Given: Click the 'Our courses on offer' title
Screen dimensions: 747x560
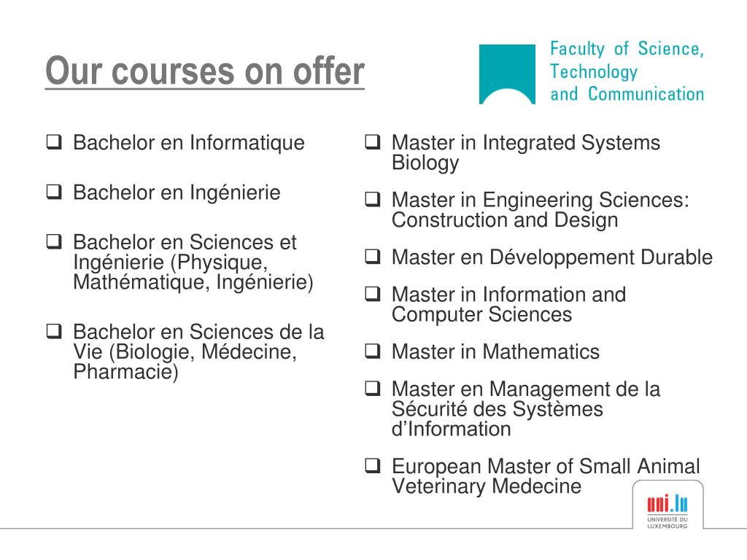Looking at the screenshot, I should (205, 71).
